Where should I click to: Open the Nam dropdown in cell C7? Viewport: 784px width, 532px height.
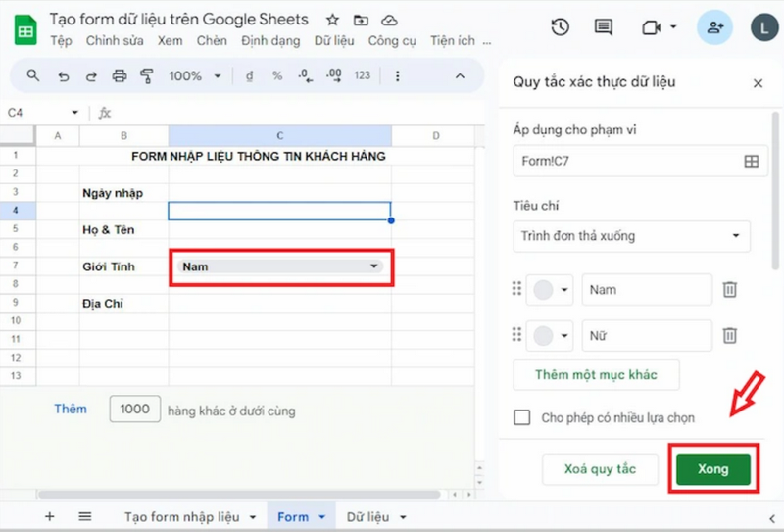tap(373, 266)
